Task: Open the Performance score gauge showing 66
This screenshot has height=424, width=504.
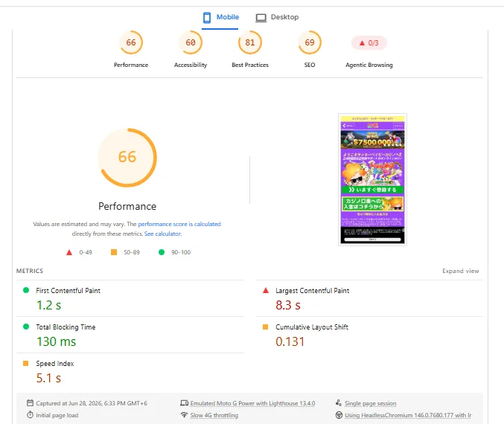Action: point(131,42)
